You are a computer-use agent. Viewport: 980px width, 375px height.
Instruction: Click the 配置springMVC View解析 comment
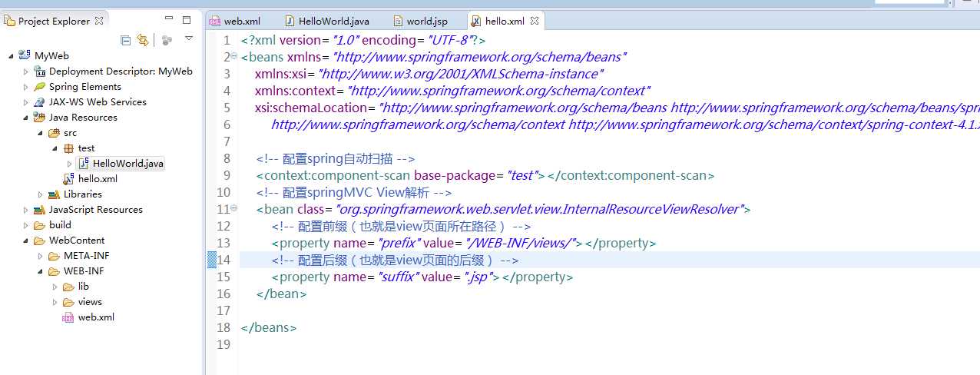tap(354, 192)
